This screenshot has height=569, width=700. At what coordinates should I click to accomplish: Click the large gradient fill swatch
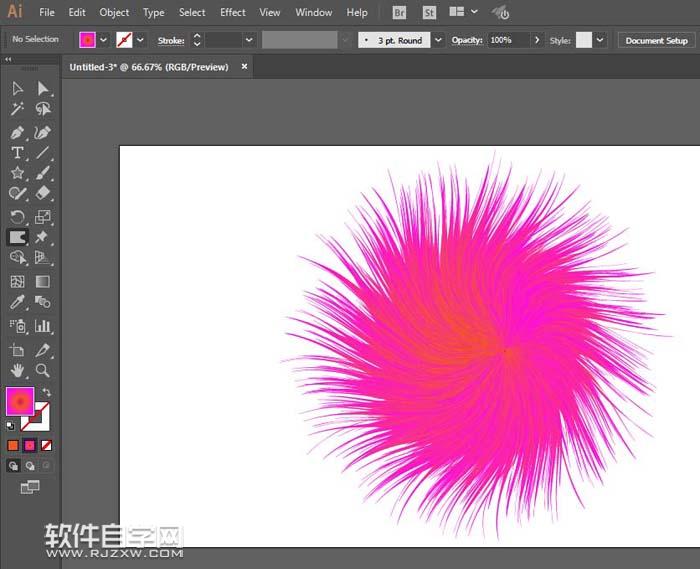tap(20, 402)
